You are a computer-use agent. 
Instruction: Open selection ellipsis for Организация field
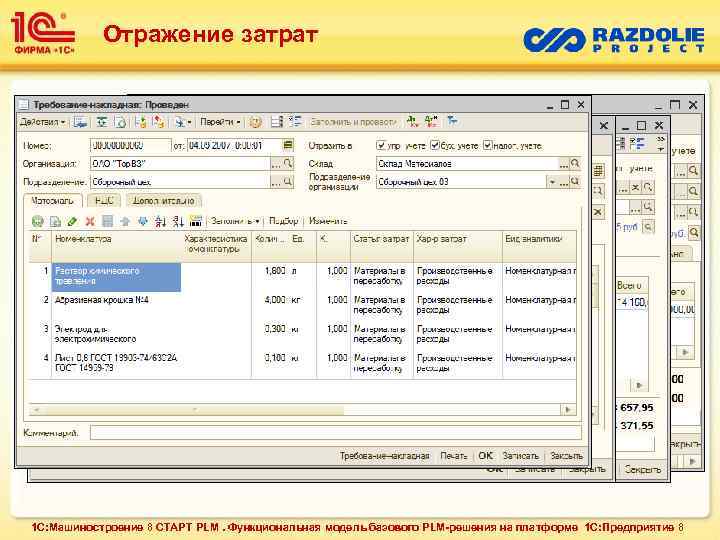click(276, 164)
